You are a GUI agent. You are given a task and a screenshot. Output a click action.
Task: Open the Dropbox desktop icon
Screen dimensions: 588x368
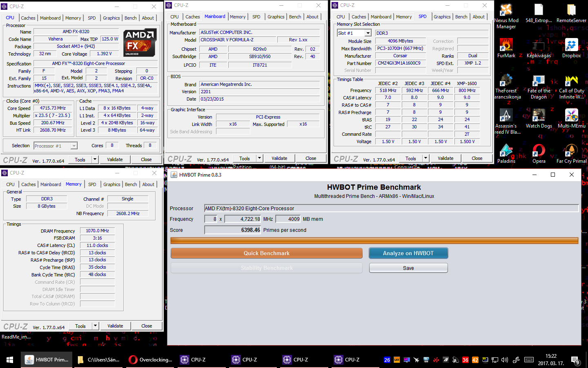click(571, 48)
